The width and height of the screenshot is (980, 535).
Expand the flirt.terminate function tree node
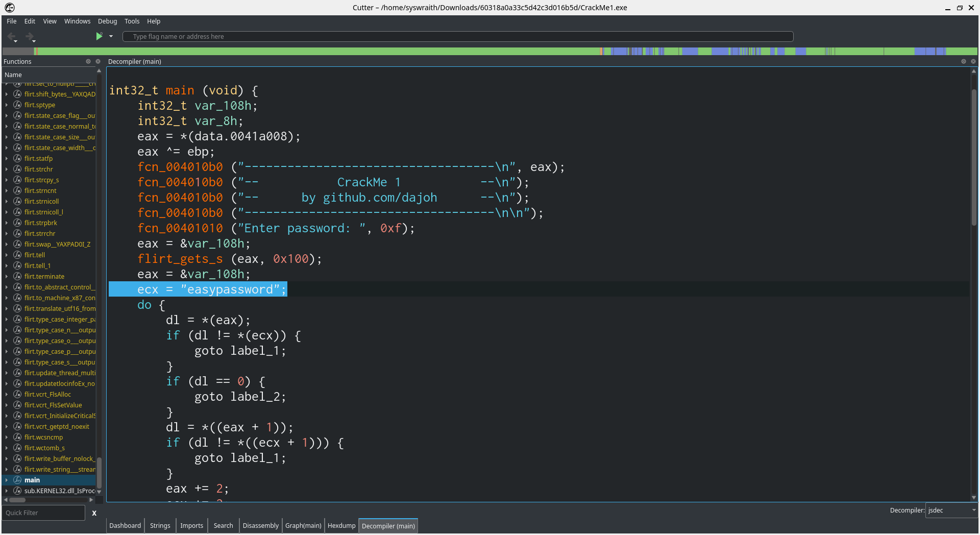coord(7,276)
